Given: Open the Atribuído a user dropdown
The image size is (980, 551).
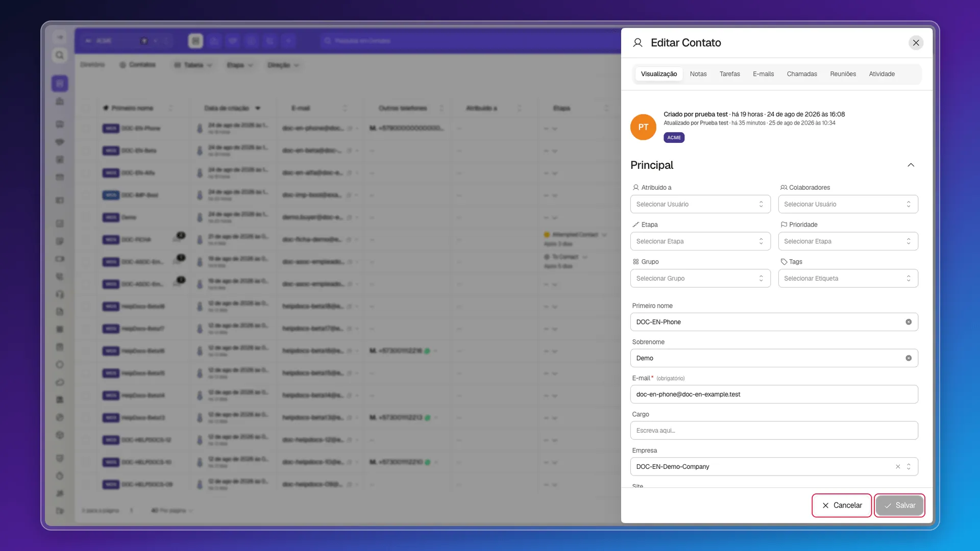Looking at the screenshot, I should 700,204.
